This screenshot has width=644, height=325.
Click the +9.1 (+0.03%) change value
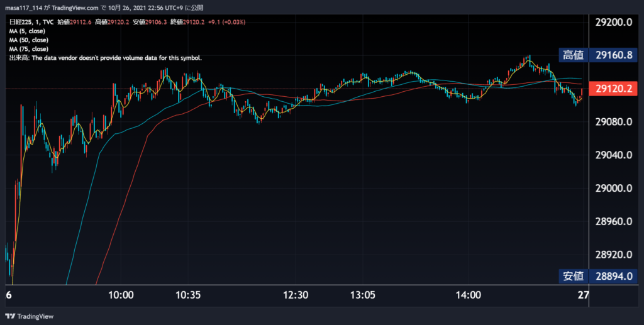(x=226, y=22)
